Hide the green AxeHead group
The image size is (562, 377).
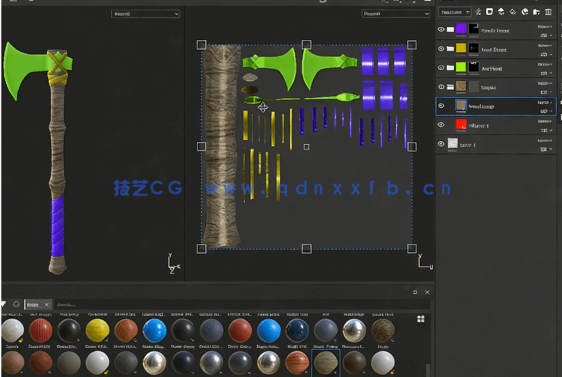pos(441,67)
